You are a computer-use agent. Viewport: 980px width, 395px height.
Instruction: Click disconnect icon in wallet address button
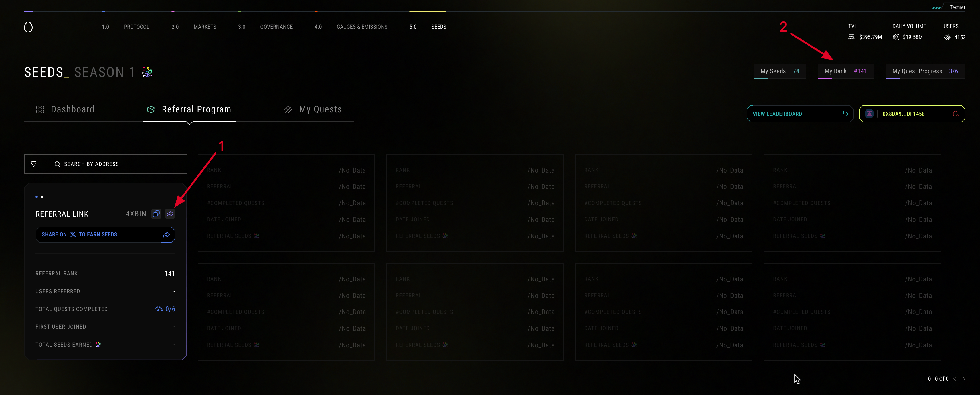click(x=955, y=114)
